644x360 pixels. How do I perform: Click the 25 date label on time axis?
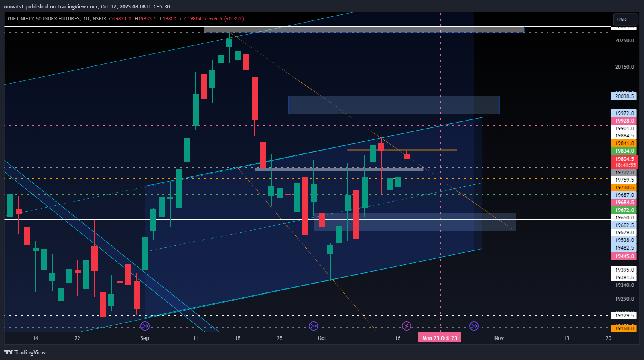coord(280,338)
